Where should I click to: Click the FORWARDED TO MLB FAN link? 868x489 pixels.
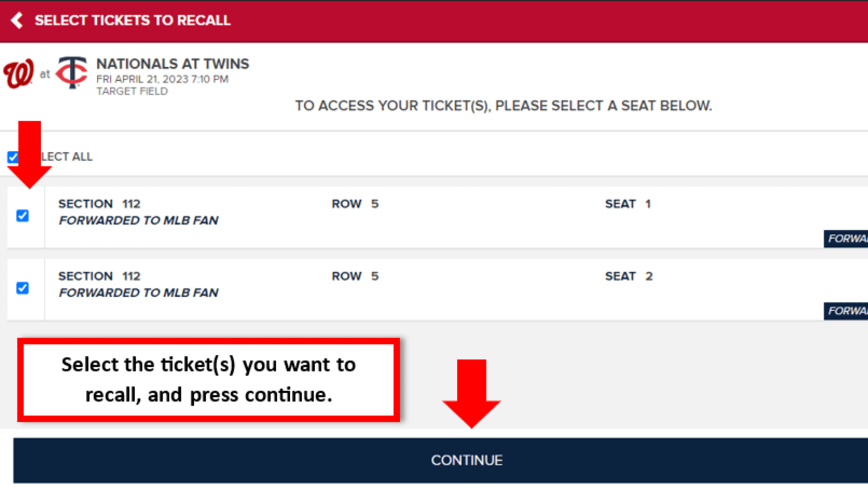[138, 220]
